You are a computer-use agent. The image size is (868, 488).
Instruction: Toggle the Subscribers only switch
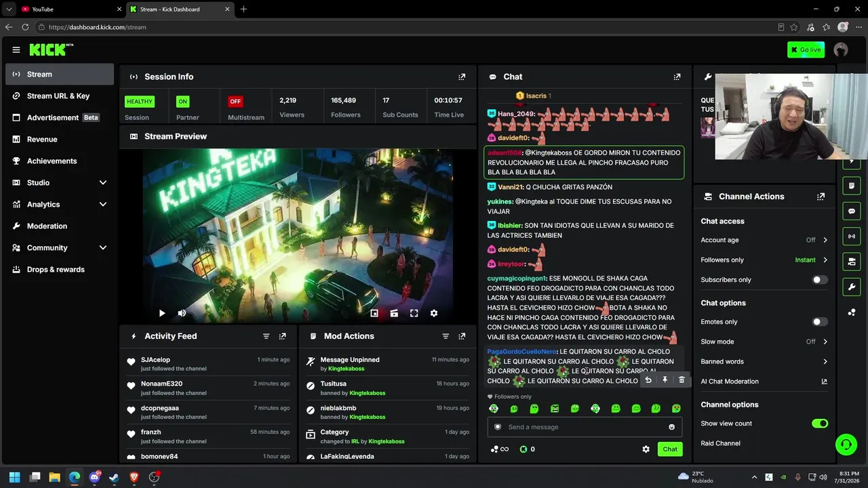coord(820,280)
